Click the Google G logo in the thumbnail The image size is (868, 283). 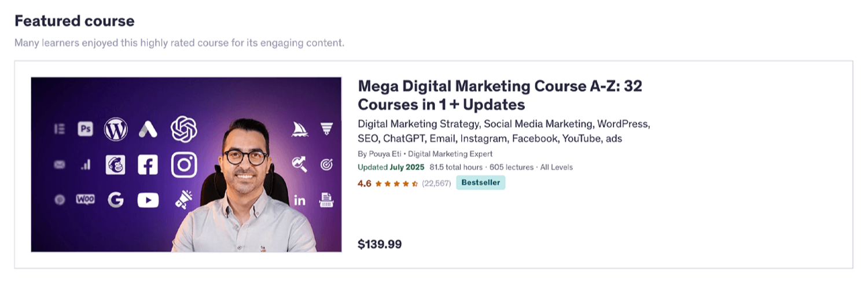click(x=116, y=200)
